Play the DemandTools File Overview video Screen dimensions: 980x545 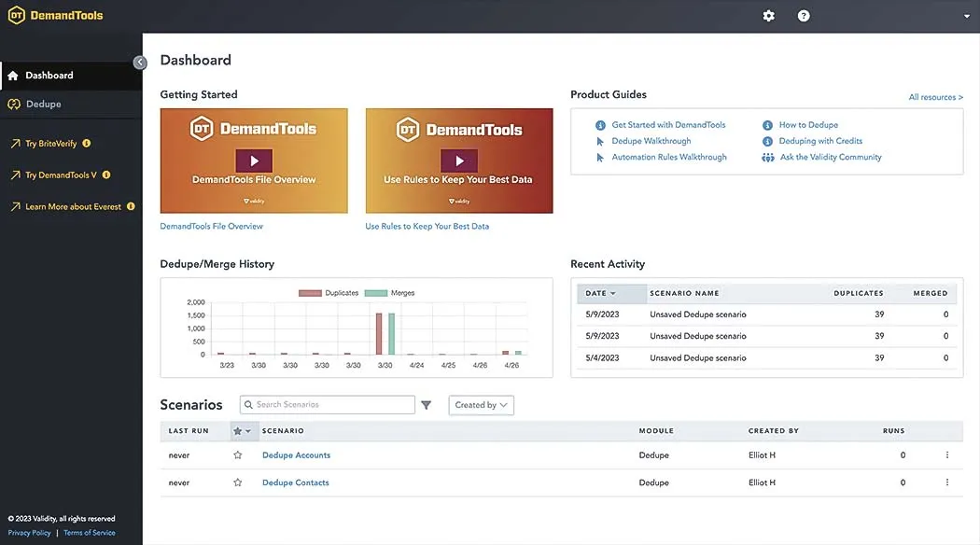(254, 161)
